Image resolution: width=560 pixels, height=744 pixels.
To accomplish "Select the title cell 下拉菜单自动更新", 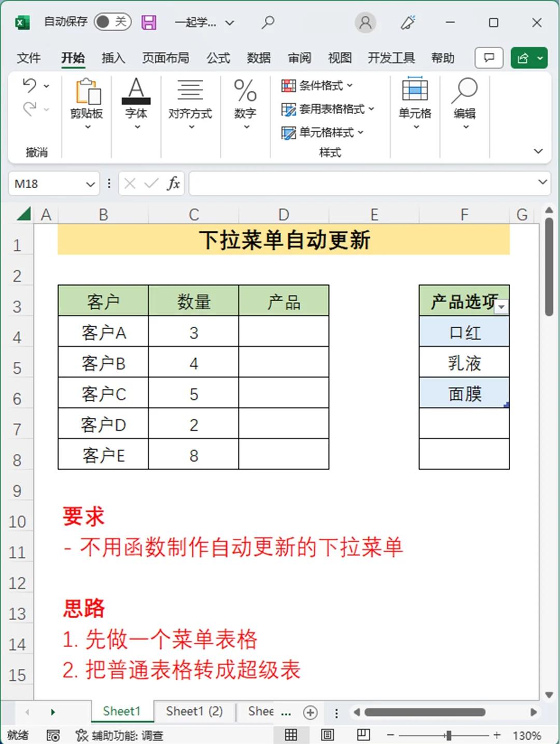I will pos(284,240).
